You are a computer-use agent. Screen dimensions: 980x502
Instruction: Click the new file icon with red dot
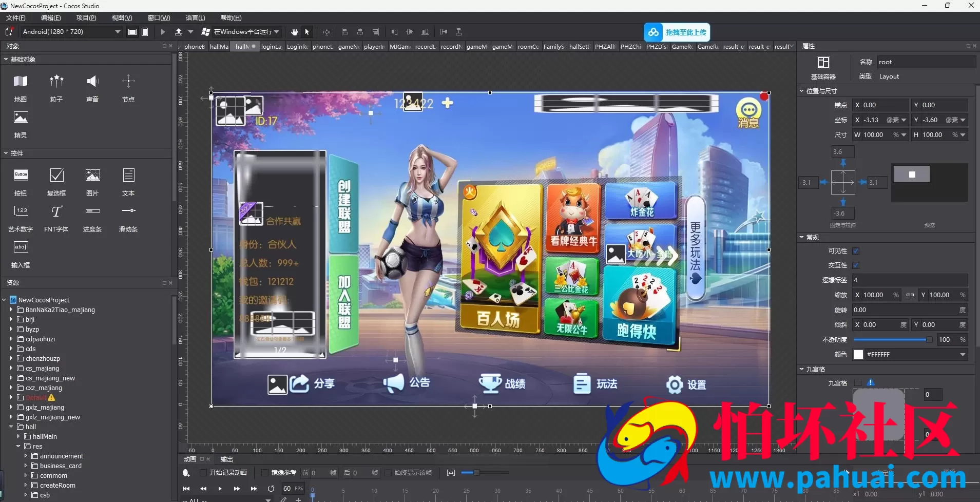tap(9, 32)
